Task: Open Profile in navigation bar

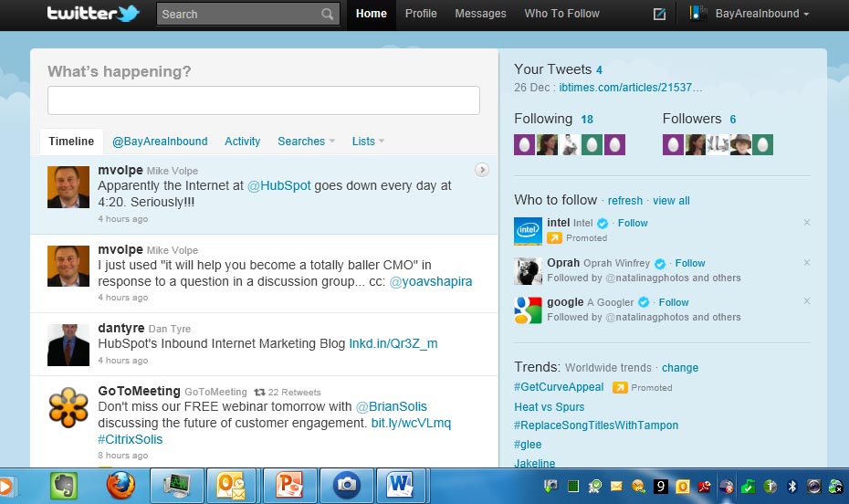Action: click(x=421, y=14)
